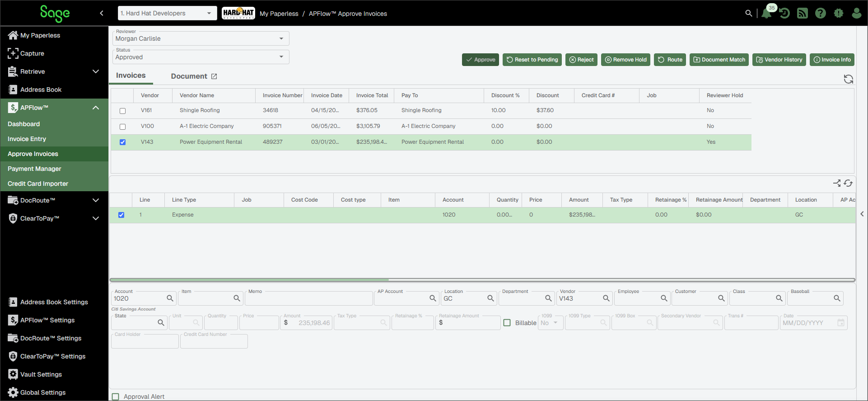Click the split distribution icon above line items
Image resolution: width=868 pixels, height=401 pixels.
[x=837, y=183]
